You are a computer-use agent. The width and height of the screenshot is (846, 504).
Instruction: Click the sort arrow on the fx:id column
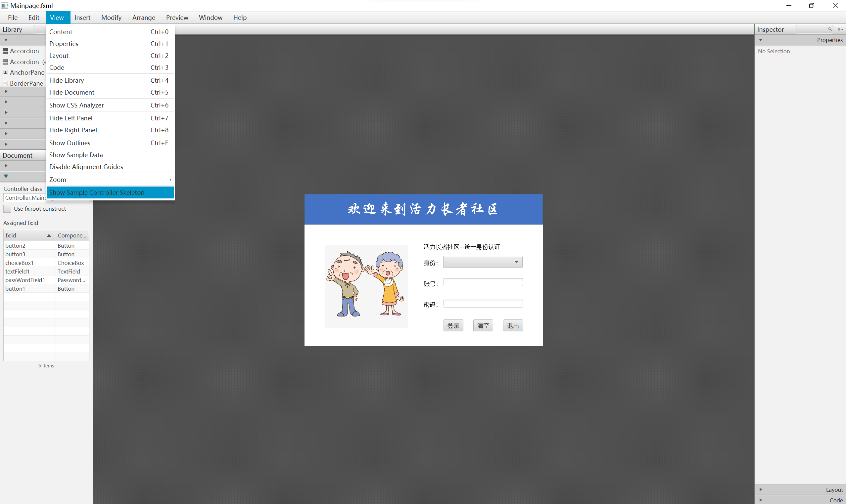coord(49,235)
